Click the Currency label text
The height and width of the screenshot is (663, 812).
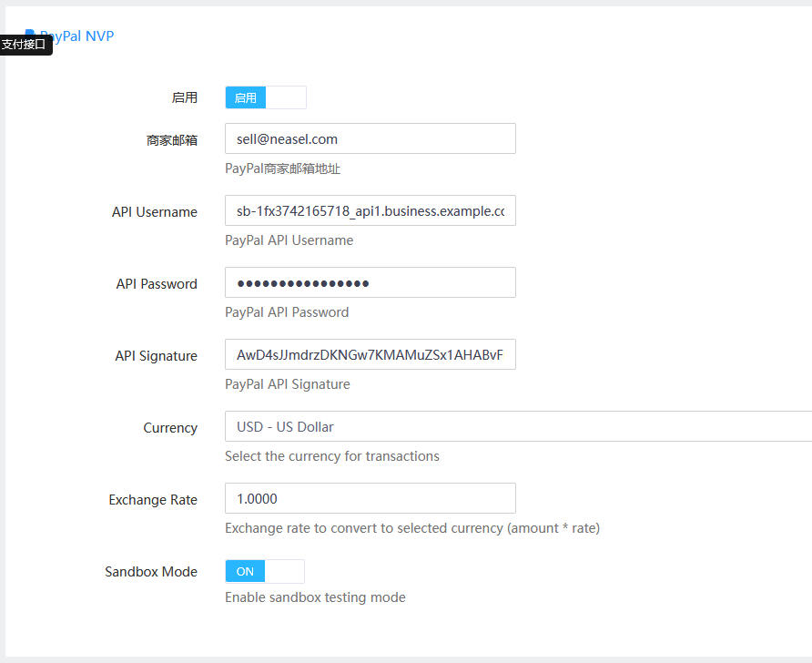(170, 428)
